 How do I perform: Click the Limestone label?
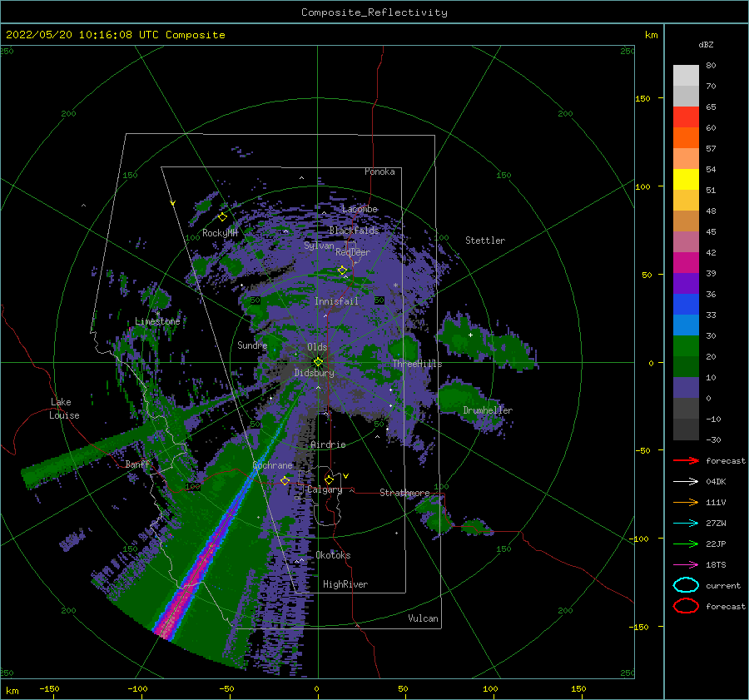point(157,321)
